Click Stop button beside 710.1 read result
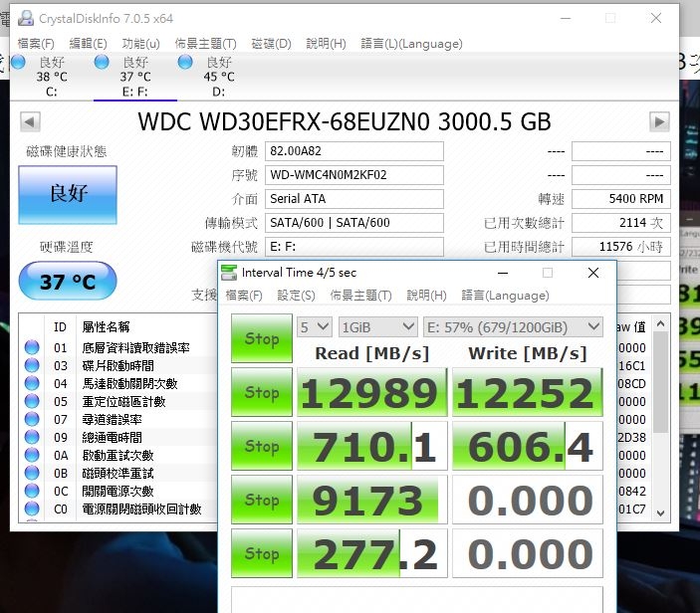The width and height of the screenshot is (700, 613). tap(262, 446)
